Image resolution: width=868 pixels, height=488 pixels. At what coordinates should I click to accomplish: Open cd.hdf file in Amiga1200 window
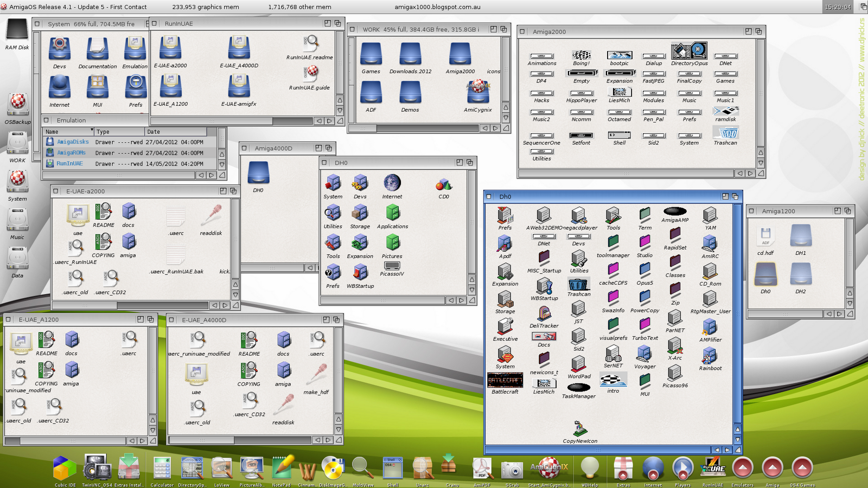click(765, 236)
